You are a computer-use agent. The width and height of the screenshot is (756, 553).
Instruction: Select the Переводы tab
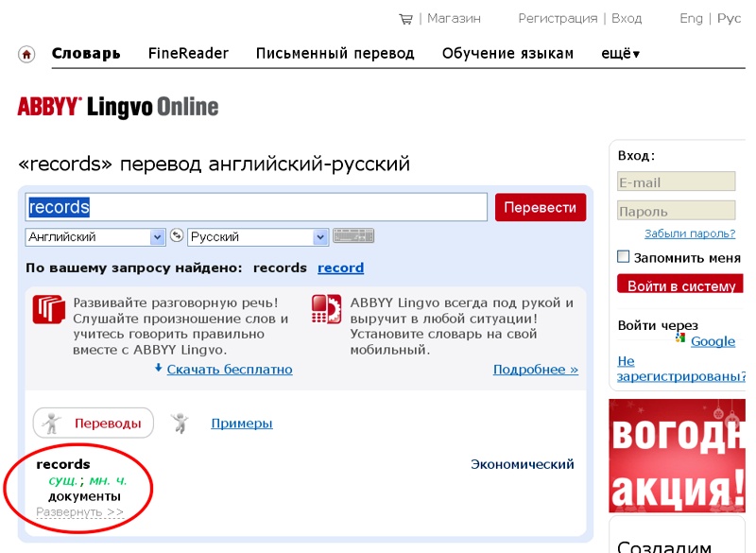pos(94,423)
